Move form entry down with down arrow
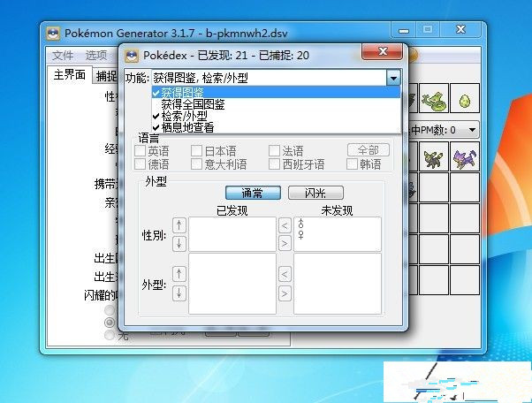Screen dimensions: 532x403 pyautogui.click(x=179, y=293)
